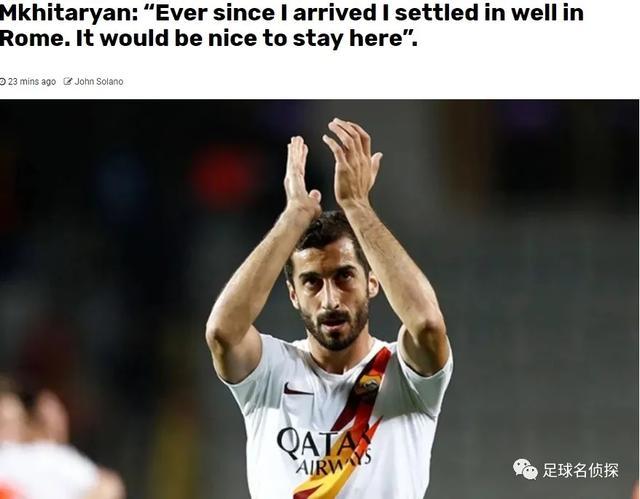Click the headline's second line about Rome
This screenshot has height=499, width=640.
point(208,38)
